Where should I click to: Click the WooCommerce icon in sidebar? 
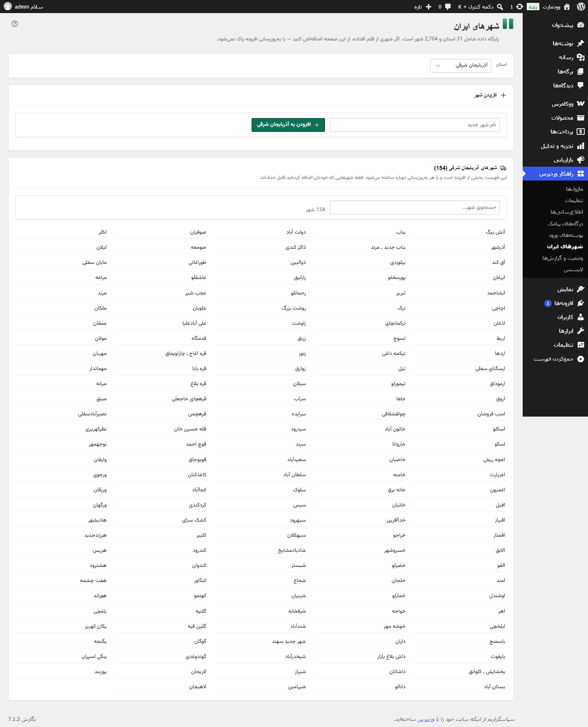(581, 104)
